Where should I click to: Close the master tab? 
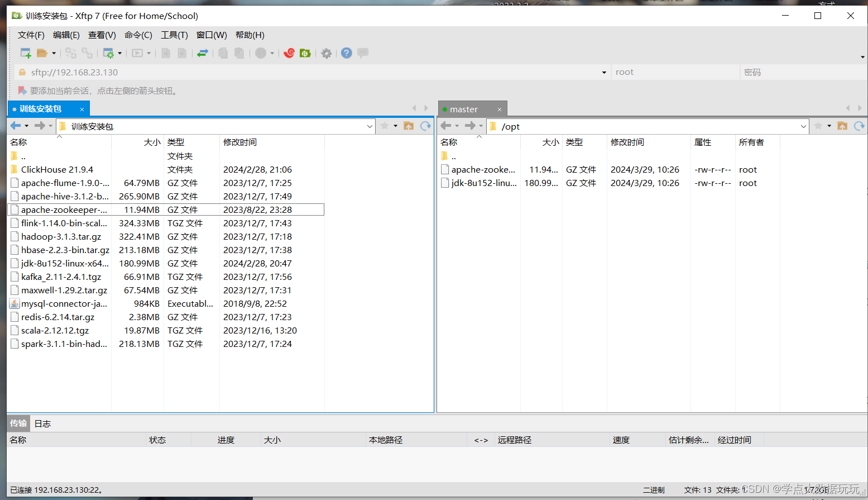[x=500, y=109]
